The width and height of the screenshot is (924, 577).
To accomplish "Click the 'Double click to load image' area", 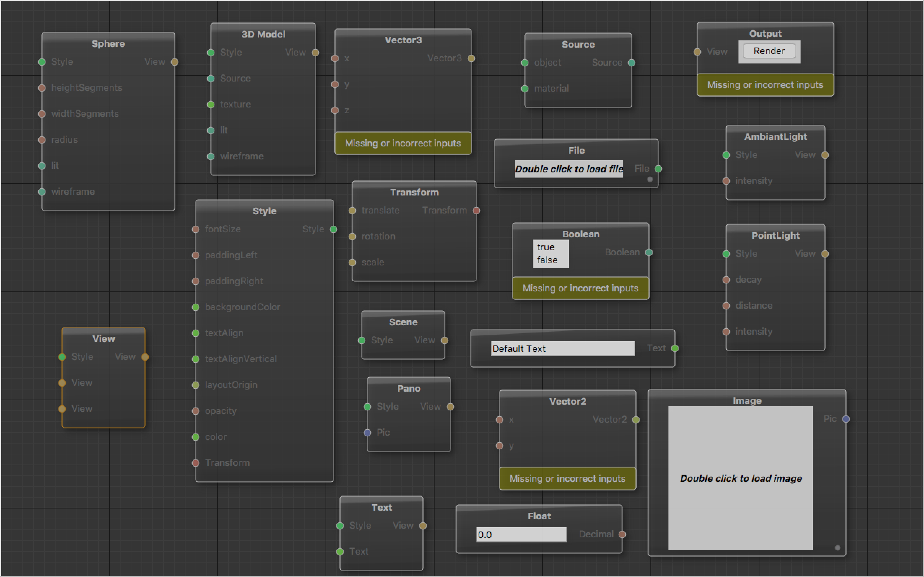I will click(x=740, y=478).
